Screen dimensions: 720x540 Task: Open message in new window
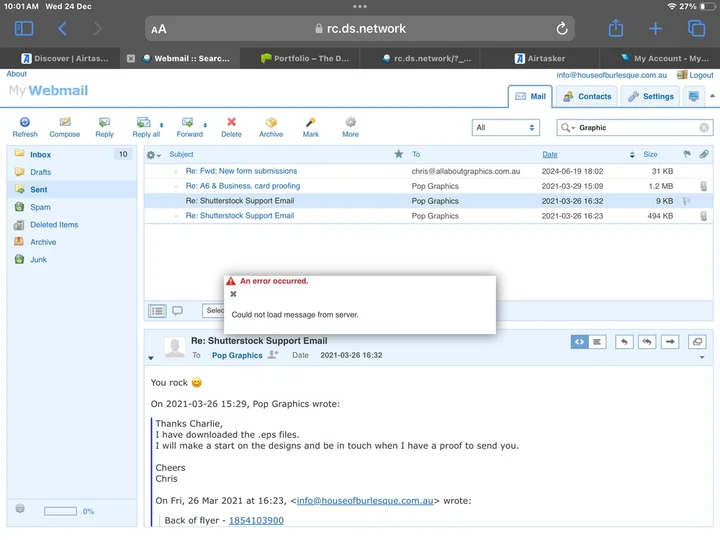coord(698,342)
